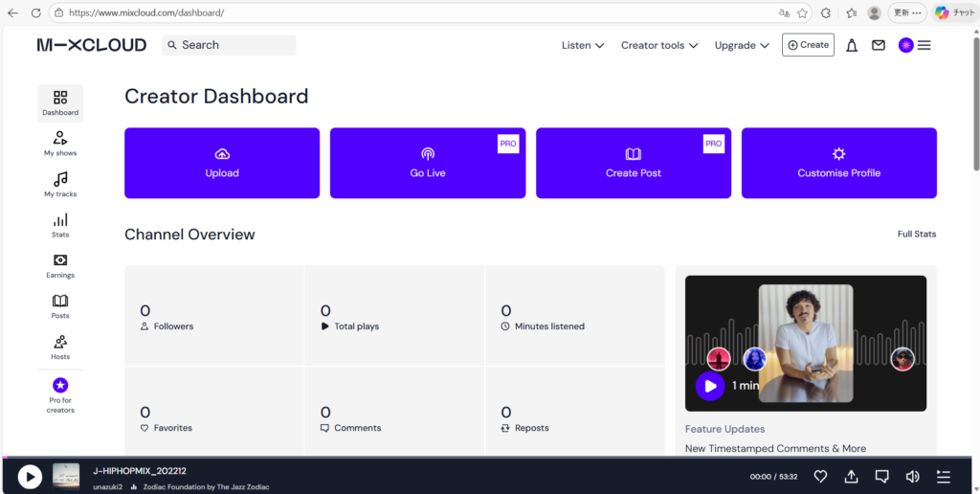Screen dimensions: 980x494
Task: Open My shows in sidebar
Action: click(60, 144)
